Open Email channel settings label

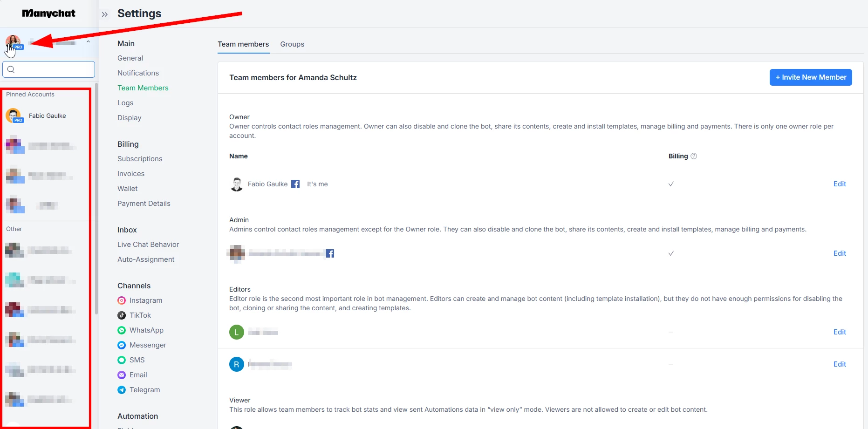pyautogui.click(x=138, y=375)
